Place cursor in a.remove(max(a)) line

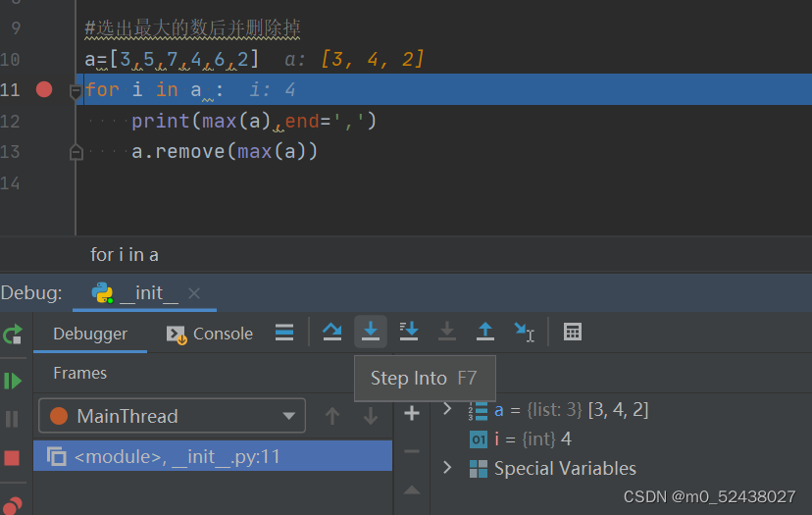[x=225, y=151]
